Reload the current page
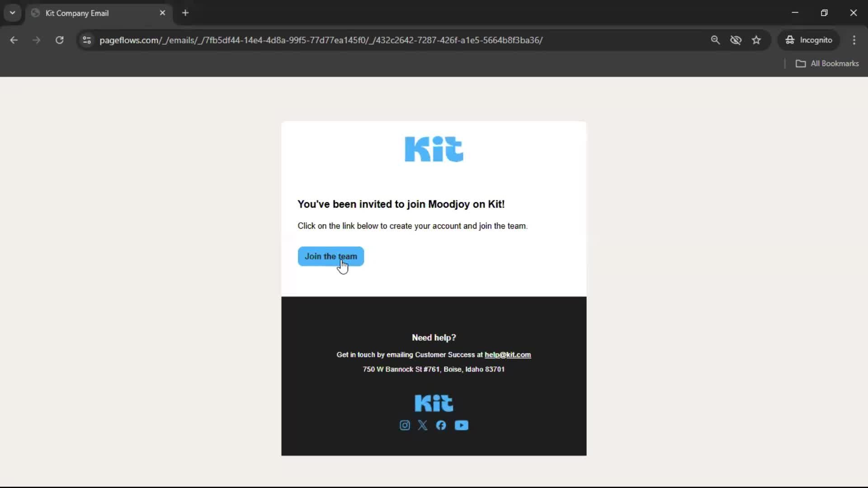This screenshot has width=868, height=488. tap(59, 40)
